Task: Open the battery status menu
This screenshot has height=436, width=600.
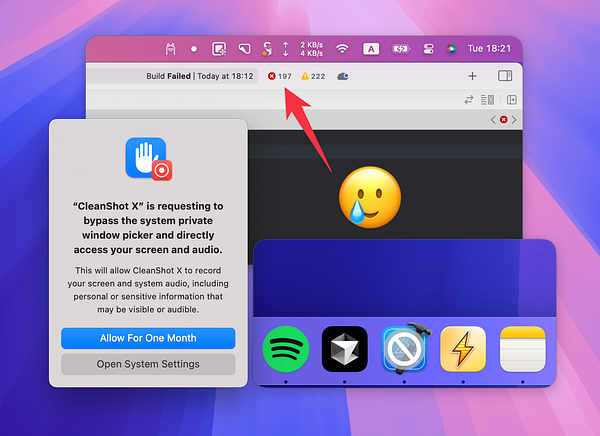Action: tap(401, 49)
